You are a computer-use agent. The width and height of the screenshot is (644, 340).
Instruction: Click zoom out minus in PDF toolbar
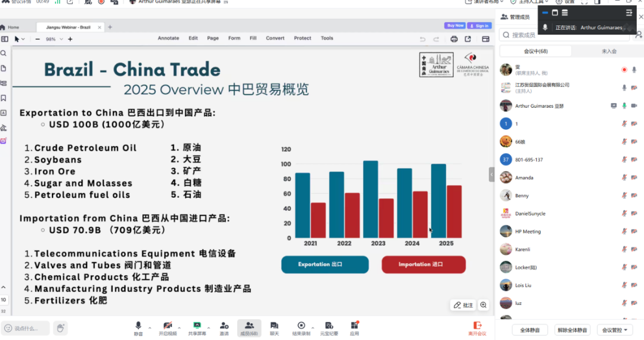pyautogui.click(x=38, y=39)
